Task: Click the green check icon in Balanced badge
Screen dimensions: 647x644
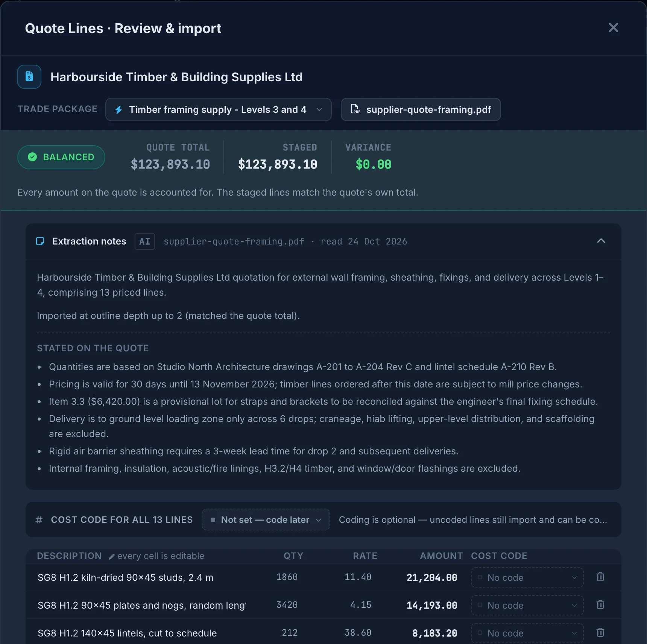Action: point(32,157)
